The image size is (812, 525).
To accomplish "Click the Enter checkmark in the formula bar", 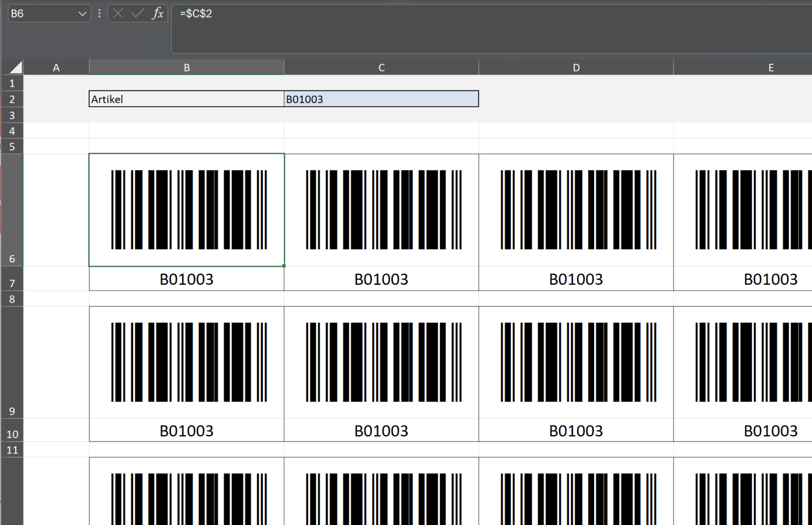I will coord(136,13).
